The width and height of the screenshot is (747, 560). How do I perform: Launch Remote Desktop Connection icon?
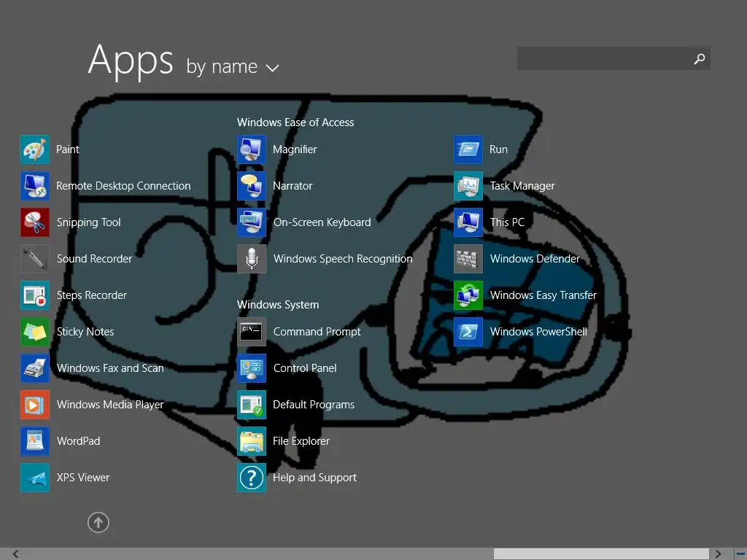click(35, 186)
